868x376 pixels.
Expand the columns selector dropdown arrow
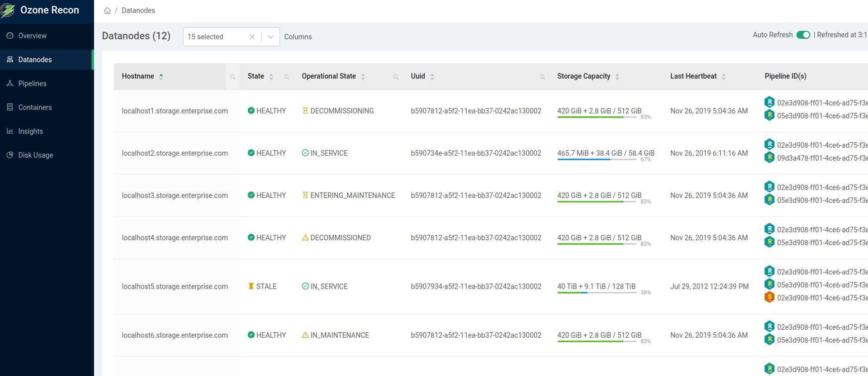coord(271,37)
